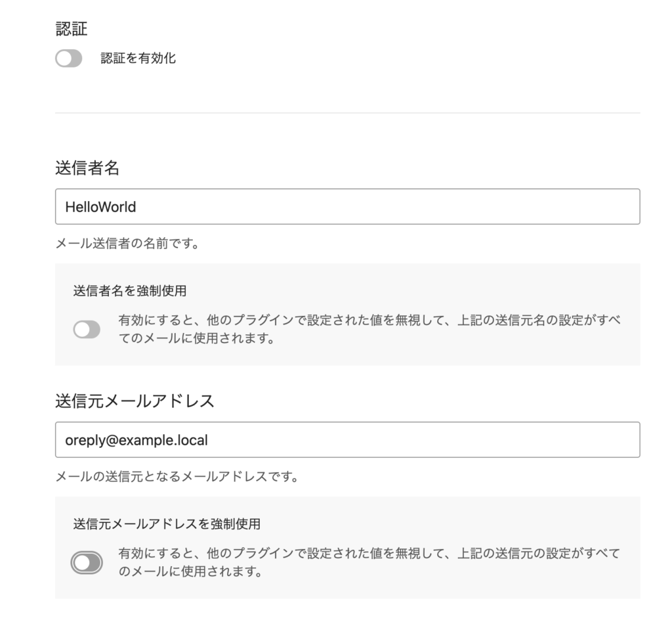Click the メール送信者の名前です help text
Image resolution: width=672 pixels, height=620 pixels.
point(127,244)
